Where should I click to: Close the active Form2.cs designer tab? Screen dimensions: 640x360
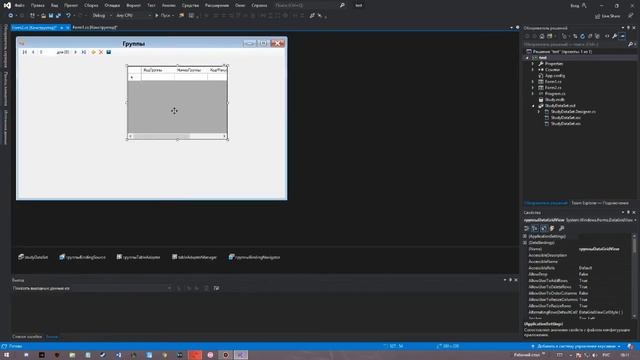click(68, 28)
